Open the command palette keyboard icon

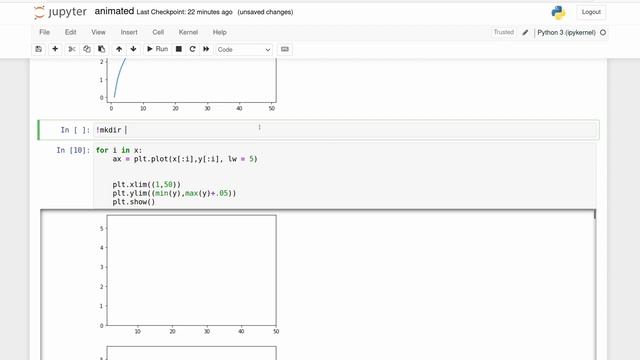(285, 49)
